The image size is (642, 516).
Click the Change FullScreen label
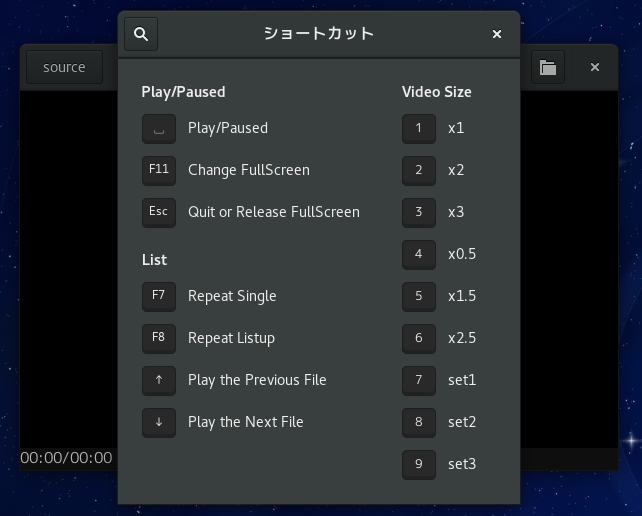pyautogui.click(x=249, y=170)
